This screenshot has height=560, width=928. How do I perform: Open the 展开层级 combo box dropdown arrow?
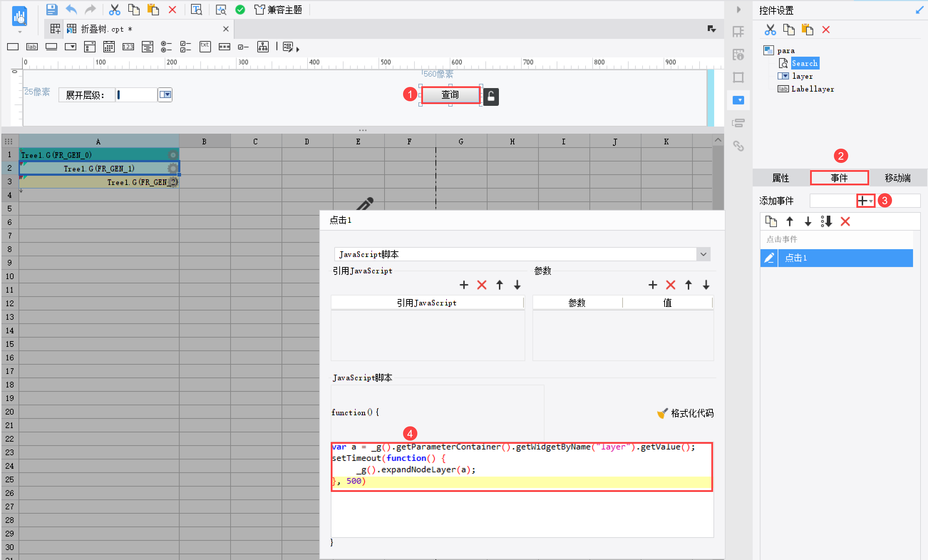(165, 94)
